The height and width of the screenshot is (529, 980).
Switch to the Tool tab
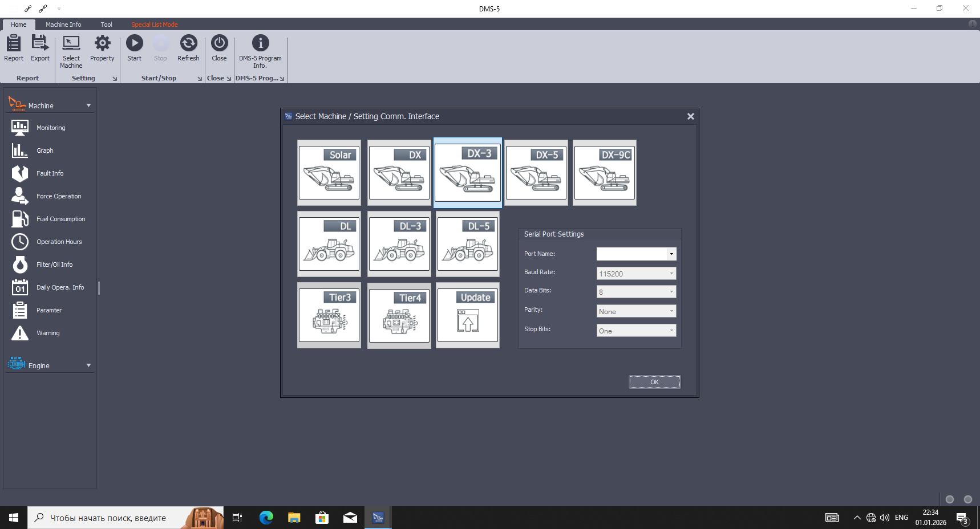click(x=106, y=25)
